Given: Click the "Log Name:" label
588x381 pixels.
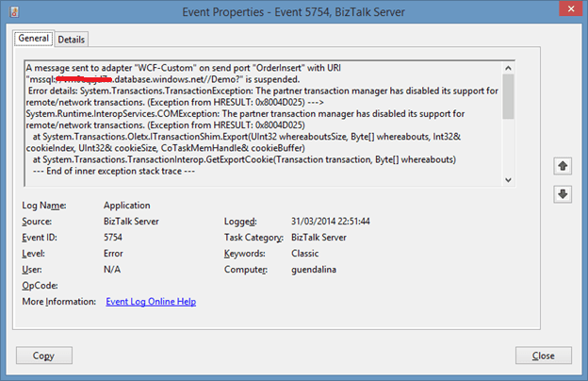Looking at the screenshot, I should click(x=44, y=206).
